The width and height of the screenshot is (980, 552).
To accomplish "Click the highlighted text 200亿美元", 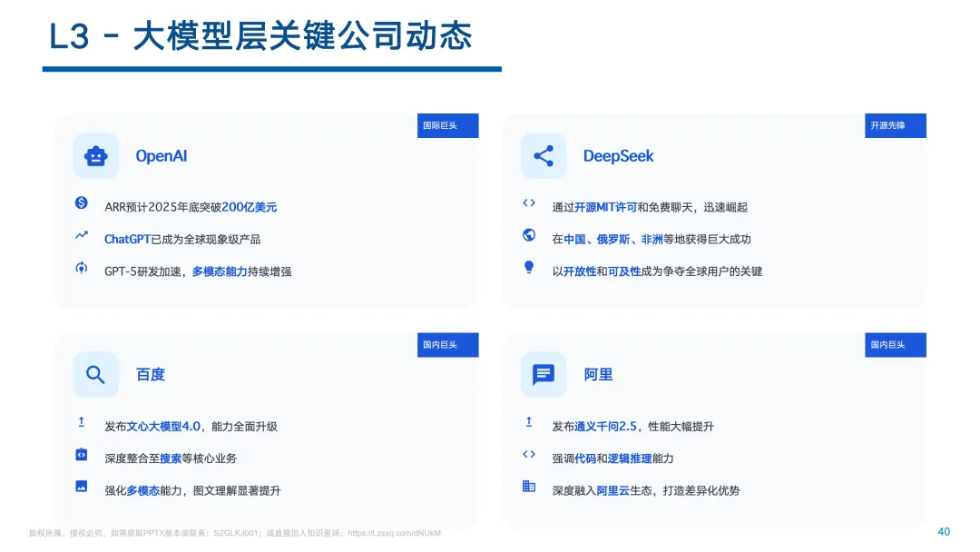I will [249, 207].
